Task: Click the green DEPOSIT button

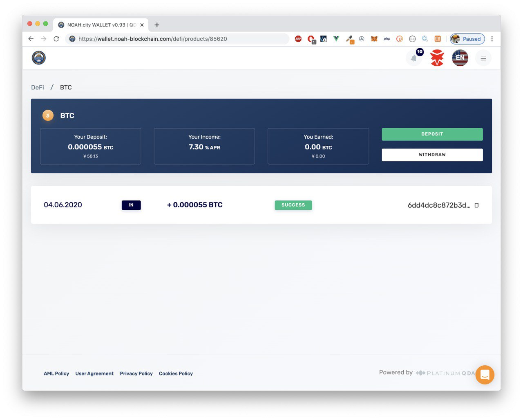Action: tap(432, 134)
